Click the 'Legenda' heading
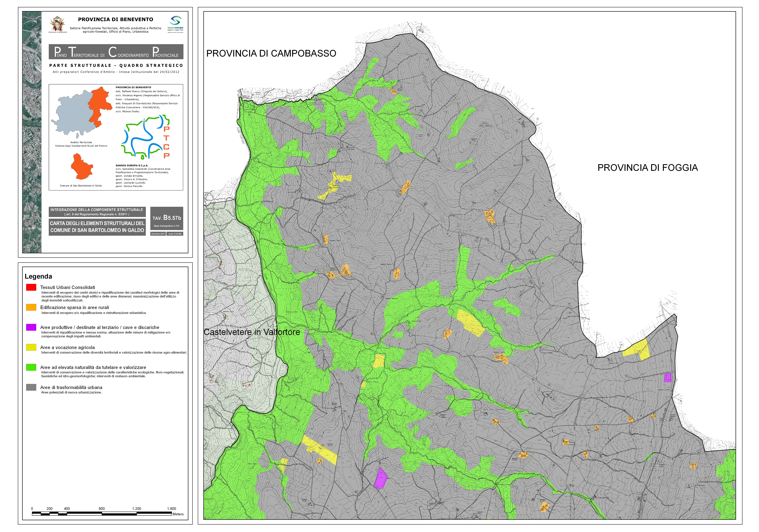The height and width of the screenshot is (532, 759). 38,276
